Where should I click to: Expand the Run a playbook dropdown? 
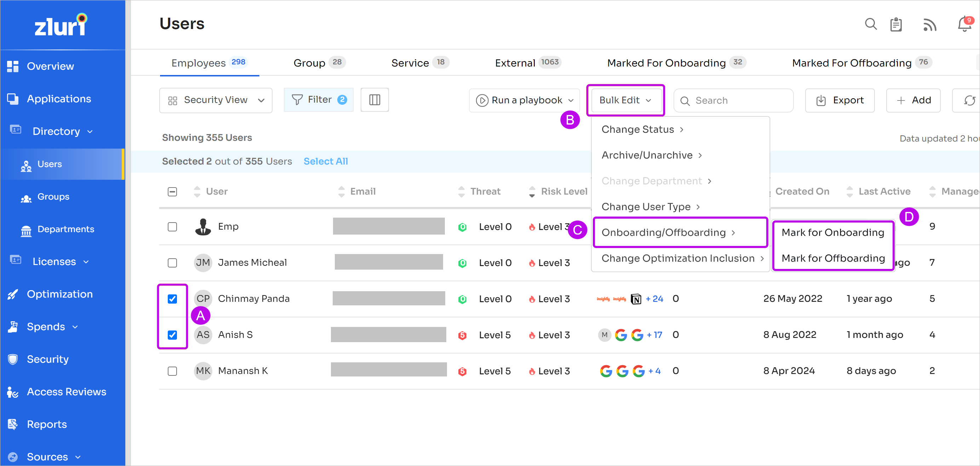pos(525,100)
